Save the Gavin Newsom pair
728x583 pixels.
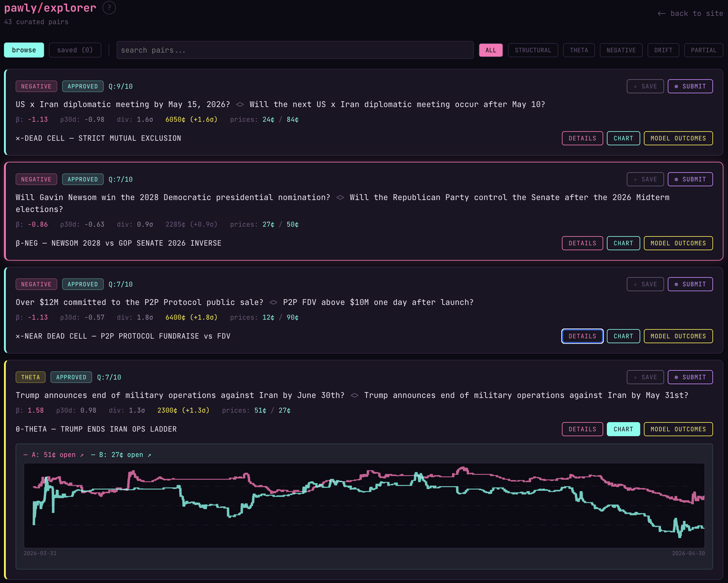click(645, 179)
